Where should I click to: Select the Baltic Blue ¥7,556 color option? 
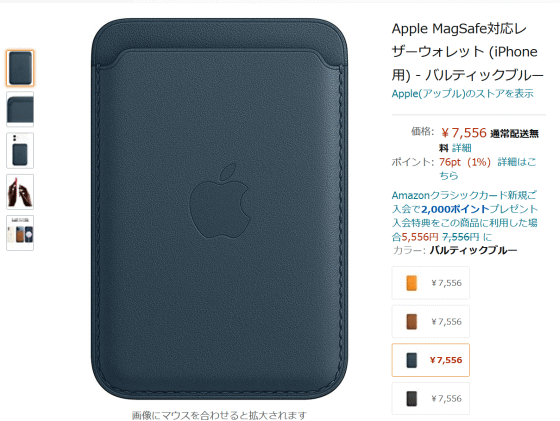pos(431,360)
